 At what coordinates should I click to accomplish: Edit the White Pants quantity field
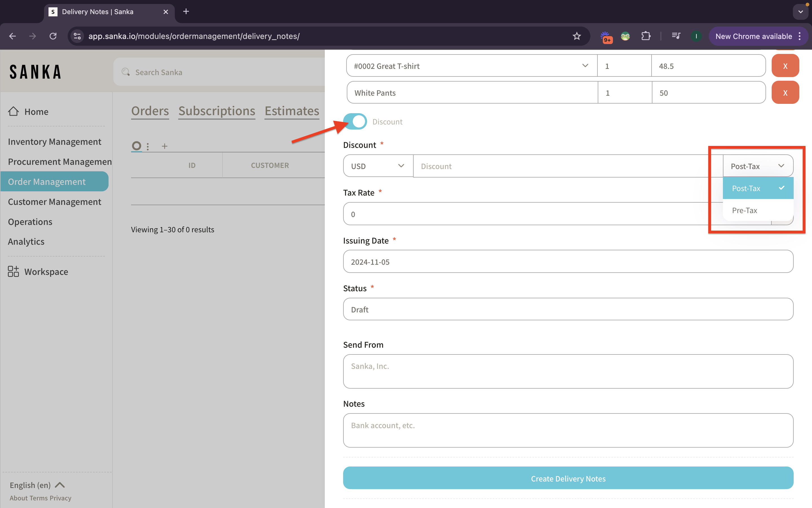(625, 93)
